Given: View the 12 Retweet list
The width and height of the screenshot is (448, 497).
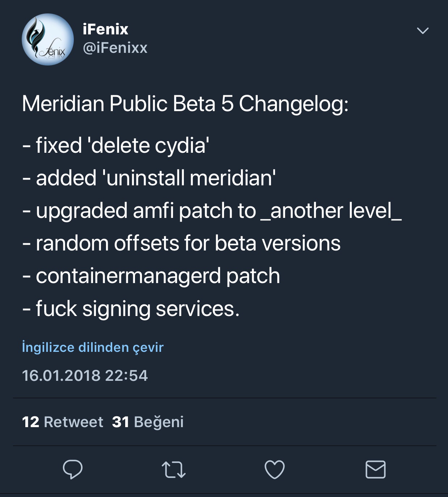Looking at the screenshot, I should click(x=63, y=422).
